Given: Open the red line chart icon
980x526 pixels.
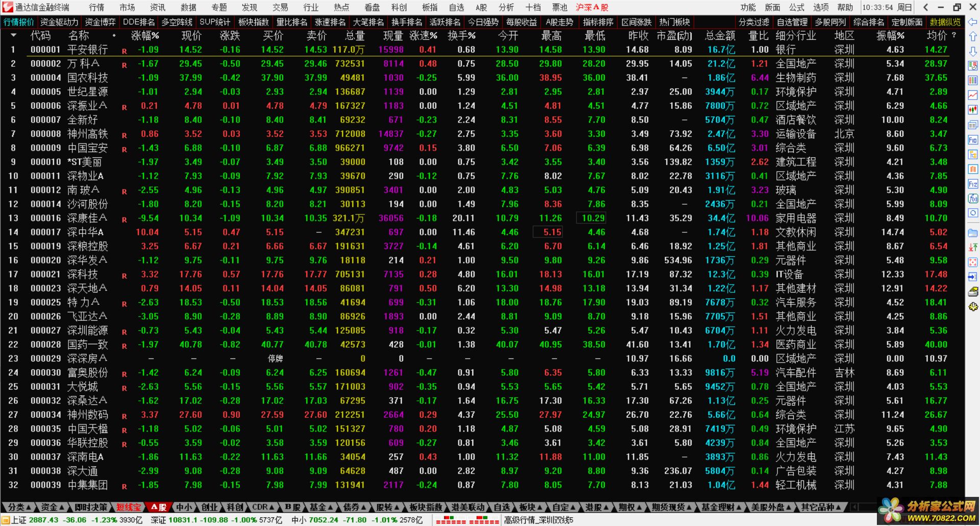Looking at the screenshot, I should pos(973,95).
